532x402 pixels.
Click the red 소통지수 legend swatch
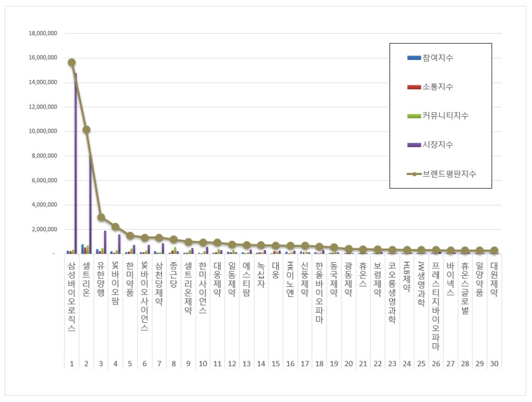414,87
